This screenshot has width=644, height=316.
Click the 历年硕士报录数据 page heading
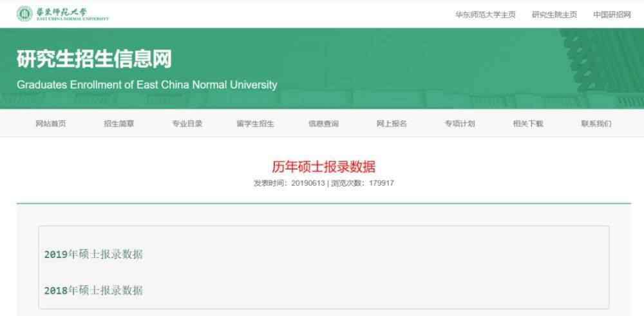[324, 166]
